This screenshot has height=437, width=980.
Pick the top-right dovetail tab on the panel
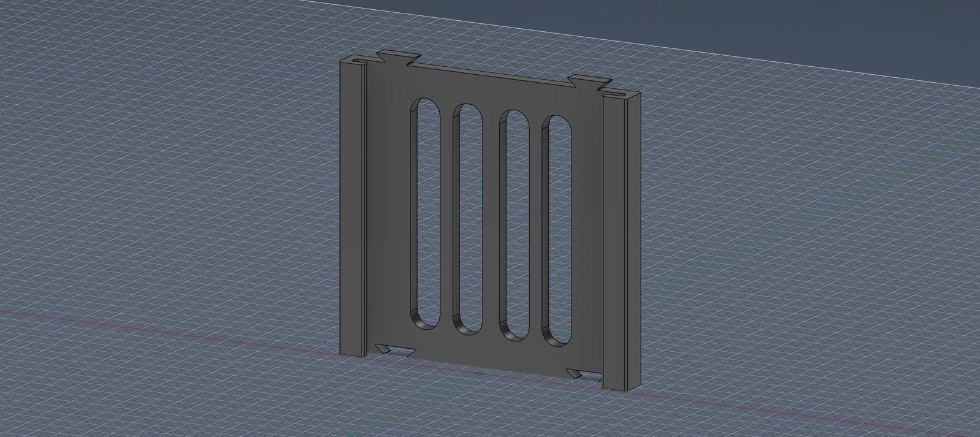589,82
